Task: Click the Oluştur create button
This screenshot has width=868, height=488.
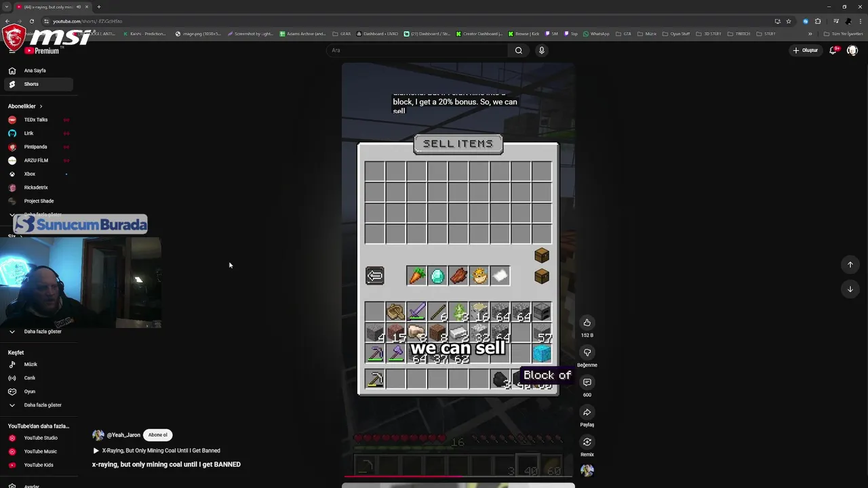Action: (x=806, y=50)
